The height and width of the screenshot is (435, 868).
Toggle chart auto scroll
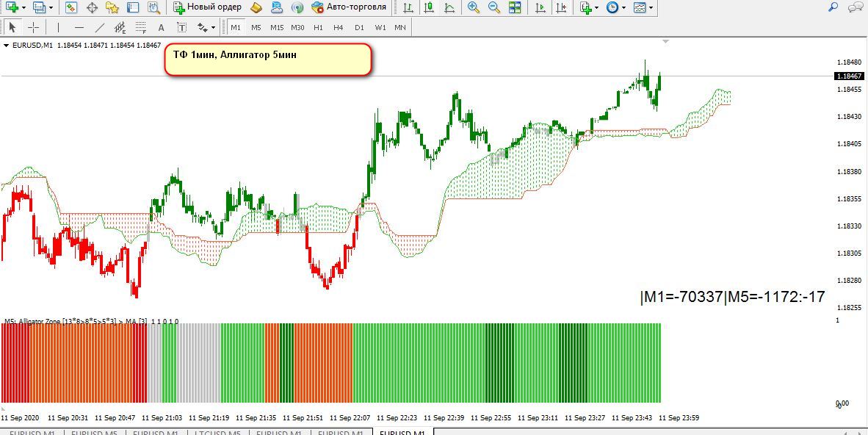(x=540, y=7)
